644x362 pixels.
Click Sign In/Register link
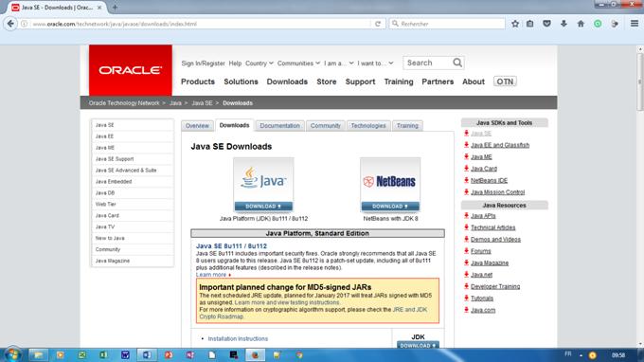pos(203,63)
